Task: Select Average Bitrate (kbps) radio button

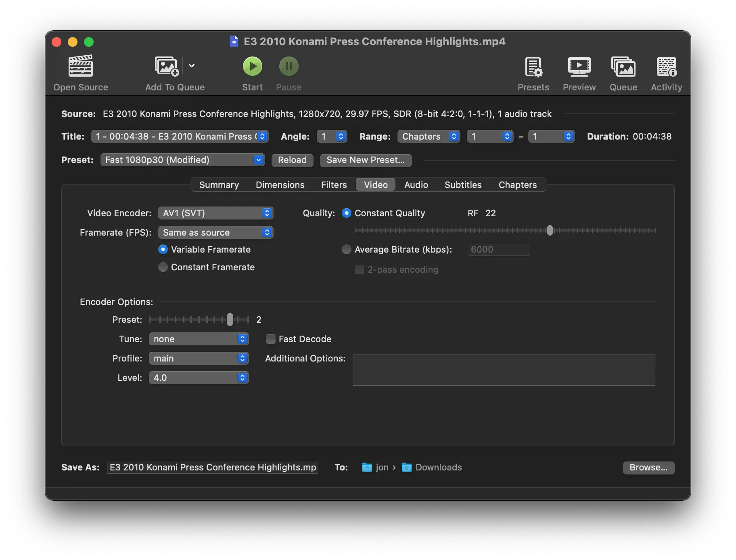Action: click(347, 249)
